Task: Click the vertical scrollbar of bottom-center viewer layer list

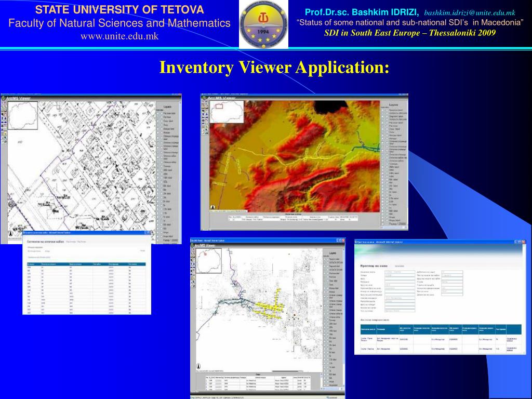Action: (344, 317)
